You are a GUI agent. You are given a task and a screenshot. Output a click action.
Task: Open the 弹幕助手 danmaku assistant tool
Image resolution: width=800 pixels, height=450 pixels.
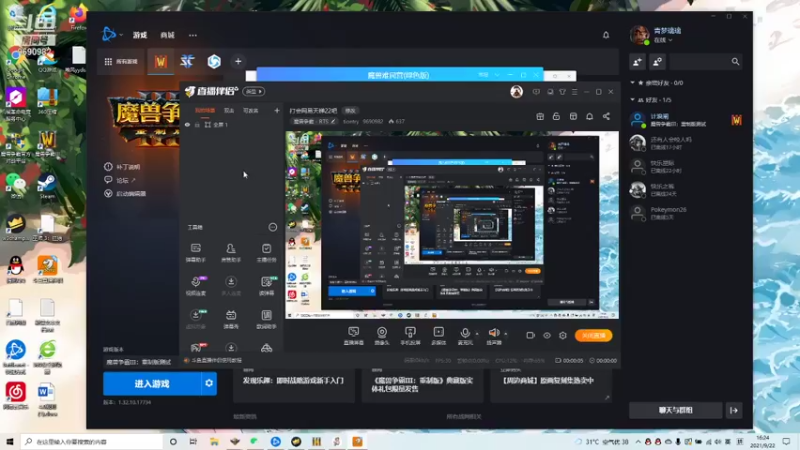click(x=196, y=253)
